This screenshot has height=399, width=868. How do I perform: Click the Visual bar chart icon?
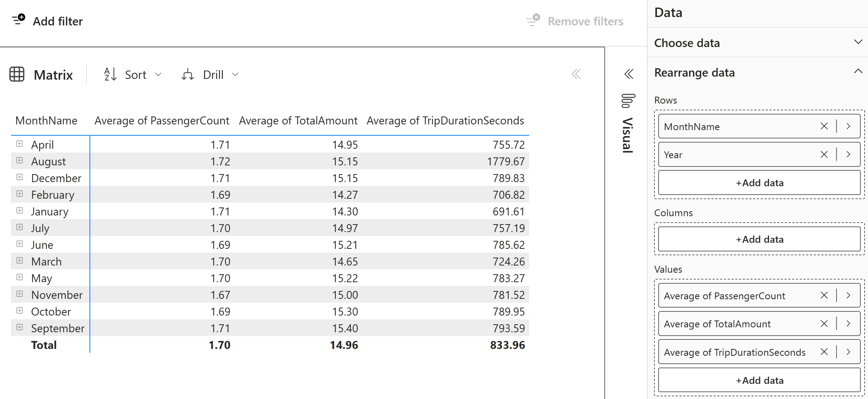click(628, 101)
